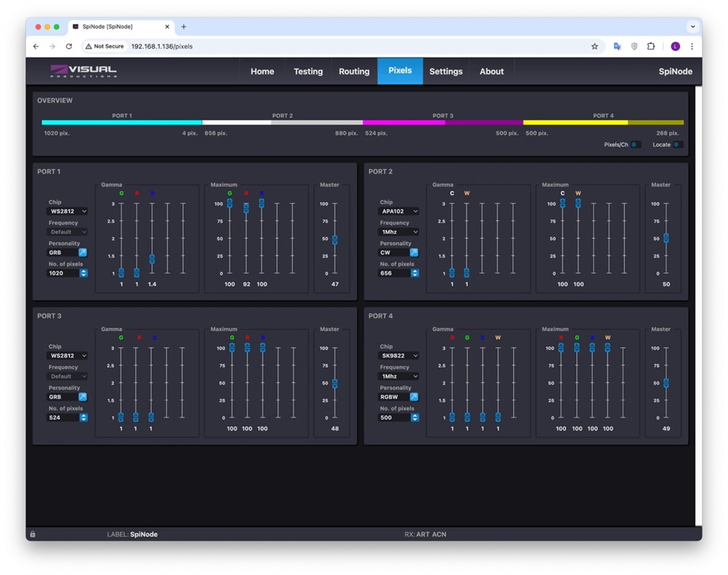
Task: Click the lock icon in status bar
Action: (x=33, y=534)
